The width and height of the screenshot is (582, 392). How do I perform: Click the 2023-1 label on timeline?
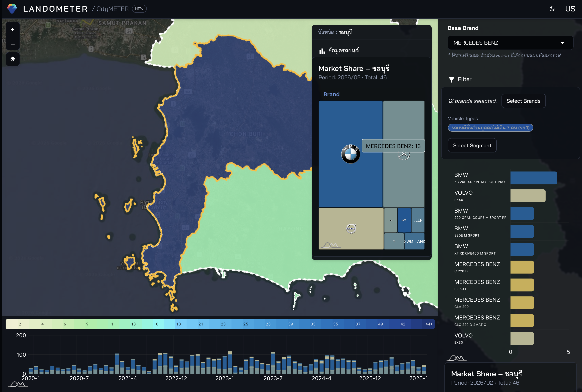(x=225, y=378)
